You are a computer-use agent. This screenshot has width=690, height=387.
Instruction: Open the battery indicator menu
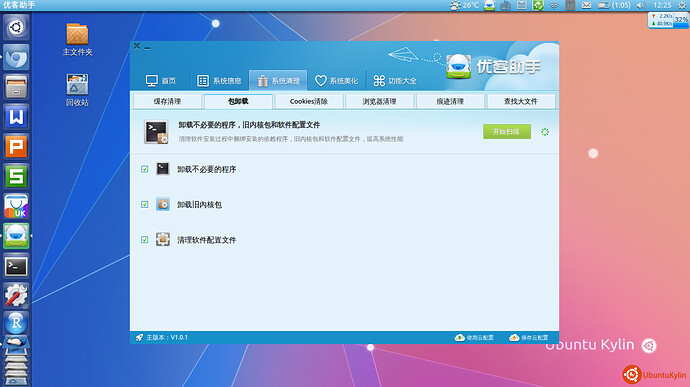(x=614, y=5)
